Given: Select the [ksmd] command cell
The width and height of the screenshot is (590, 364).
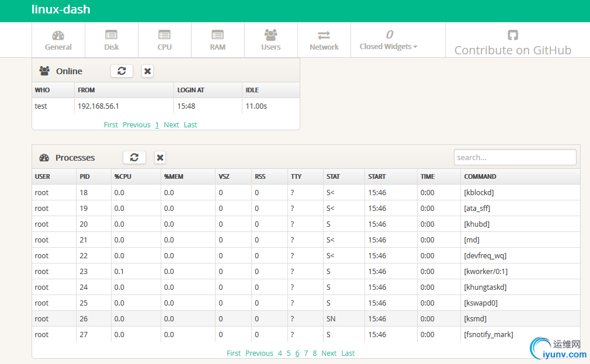Looking at the screenshot, I should pyautogui.click(x=520, y=319).
